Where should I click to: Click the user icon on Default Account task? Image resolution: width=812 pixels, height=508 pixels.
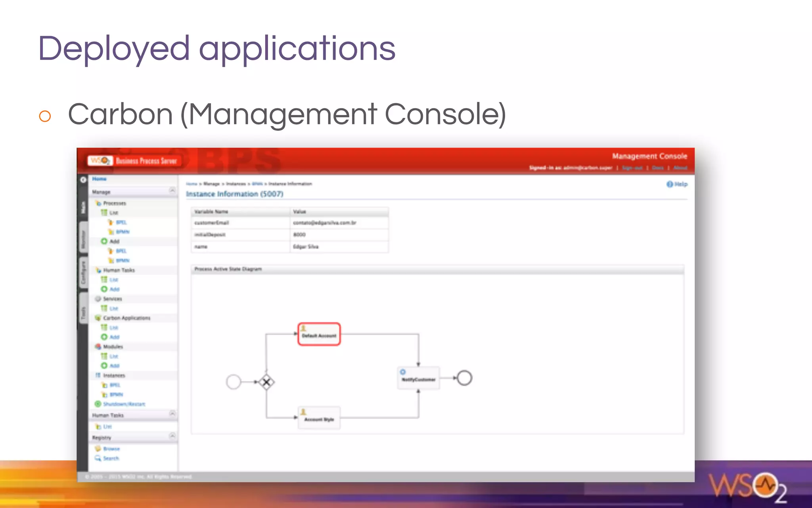pos(304,328)
